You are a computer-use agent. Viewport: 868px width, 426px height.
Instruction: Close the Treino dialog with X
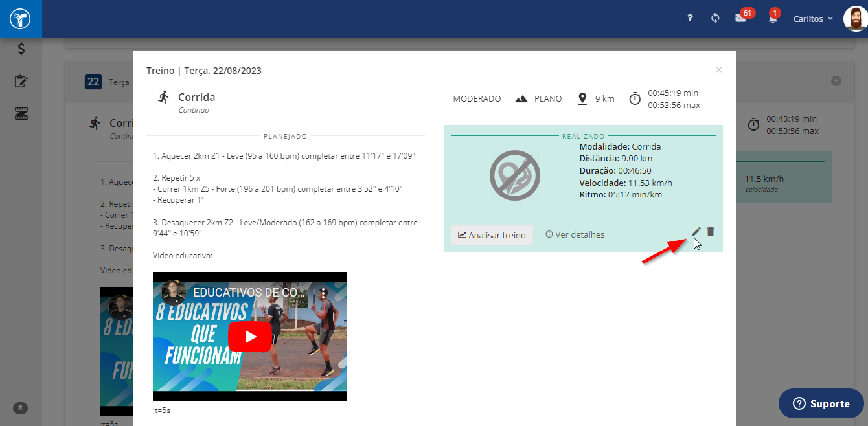click(x=718, y=69)
